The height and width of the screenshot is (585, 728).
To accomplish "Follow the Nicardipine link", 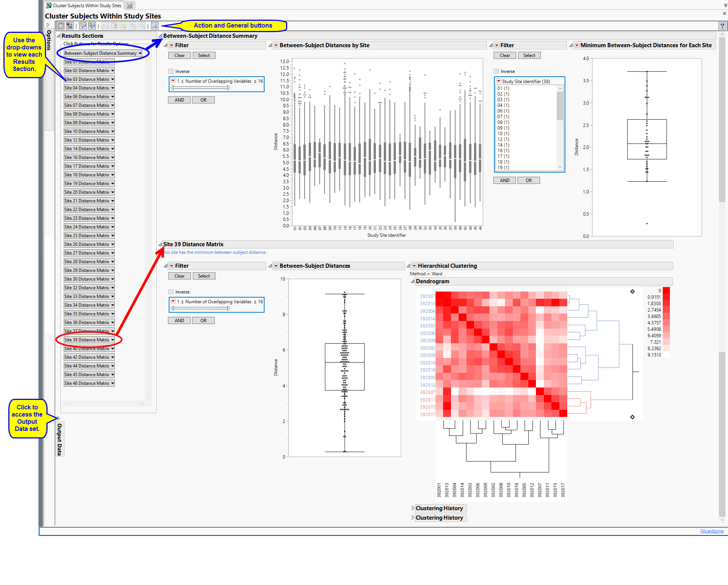I will coord(712,531).
